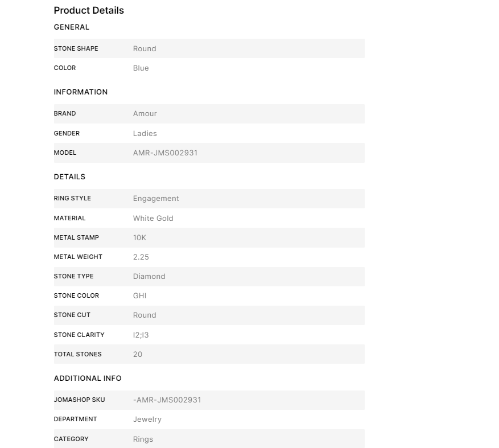This screenshot has height=448, width=499.
Task: Select the Gender value Ladies
Action: [145, 133]
